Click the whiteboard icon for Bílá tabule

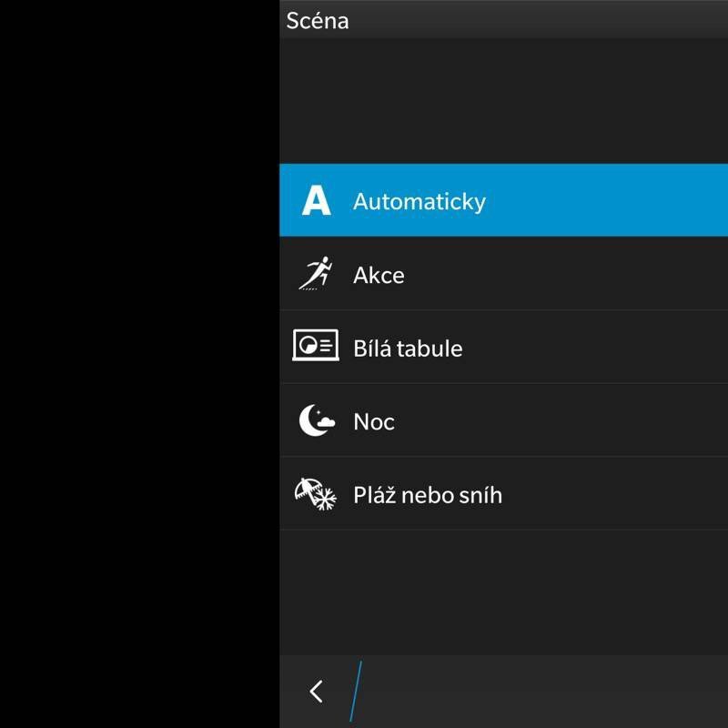coord(316,347)
